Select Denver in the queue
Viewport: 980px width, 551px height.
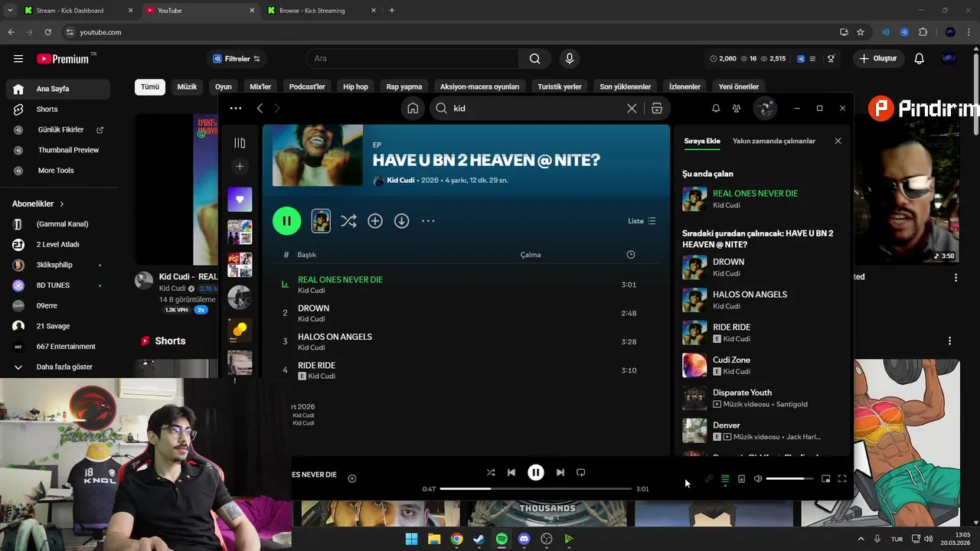[x=762, y=431]
